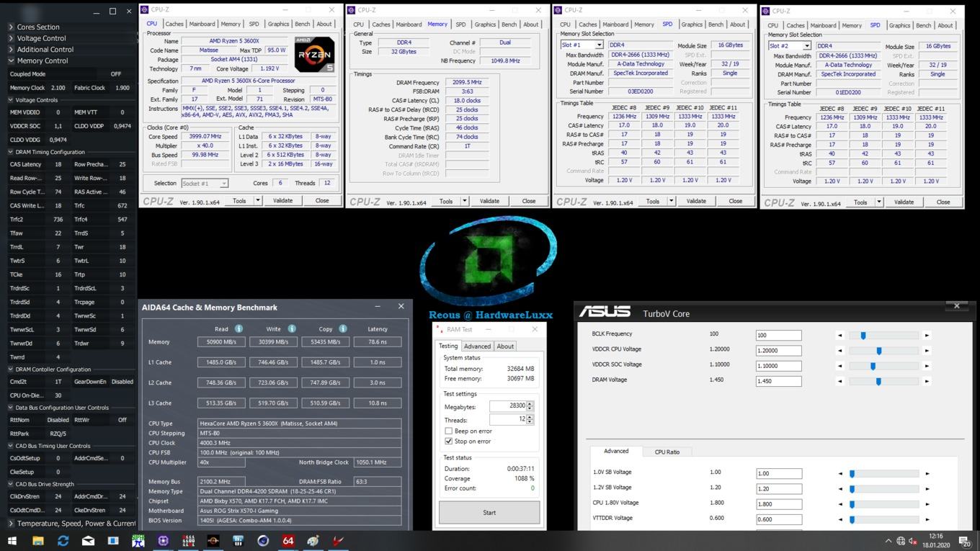Open the Slot #1 memory slot dropdown
This screenshot has height=551, width=980.
598,45
